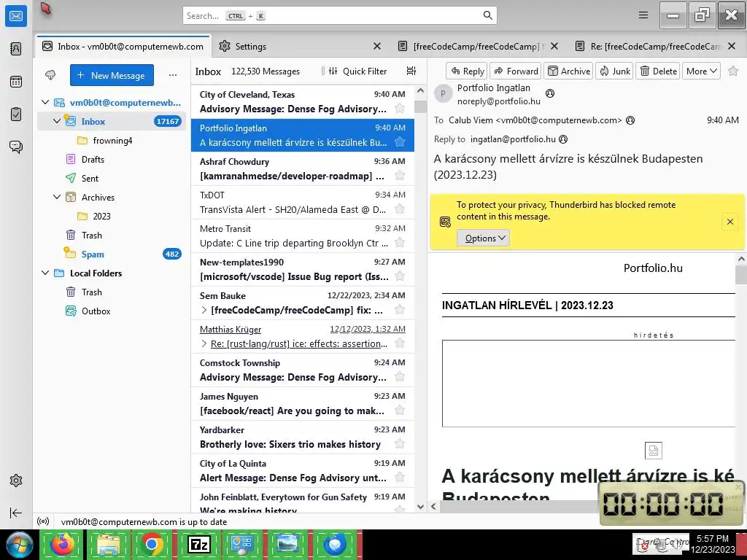
Task: Select the frowning4 subfolder
Action: (x=112, y=140)
